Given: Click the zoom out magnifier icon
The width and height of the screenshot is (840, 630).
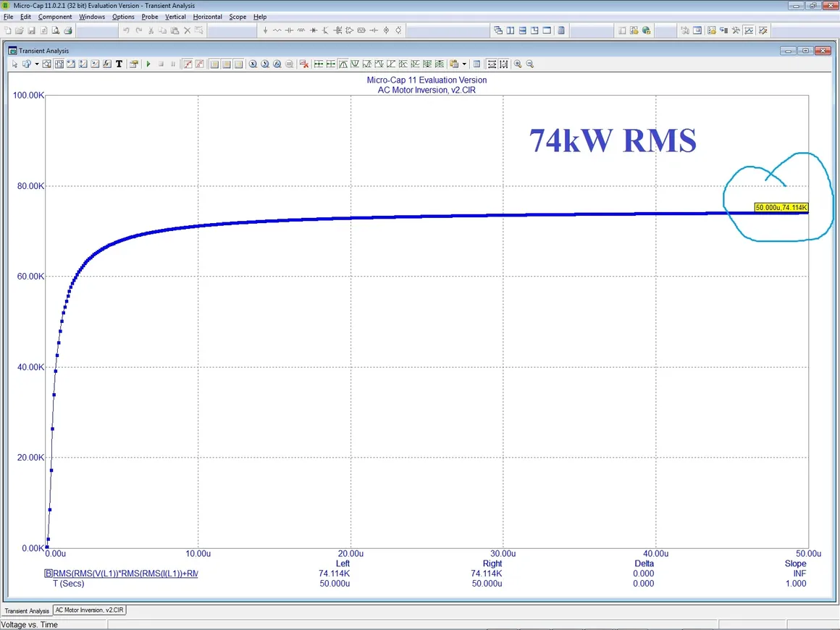Looking at the screenshot, I should tap(529, 64).
